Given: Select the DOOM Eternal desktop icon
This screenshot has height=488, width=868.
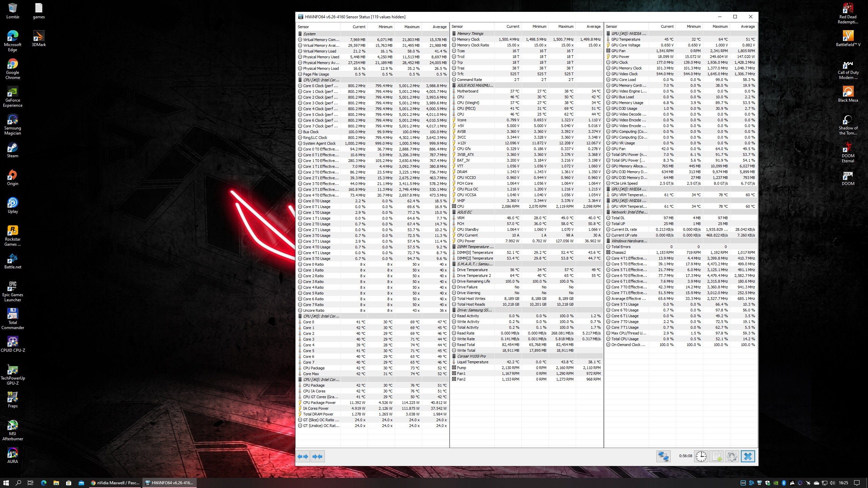Looking at the screenshot, I should [848, 152].
